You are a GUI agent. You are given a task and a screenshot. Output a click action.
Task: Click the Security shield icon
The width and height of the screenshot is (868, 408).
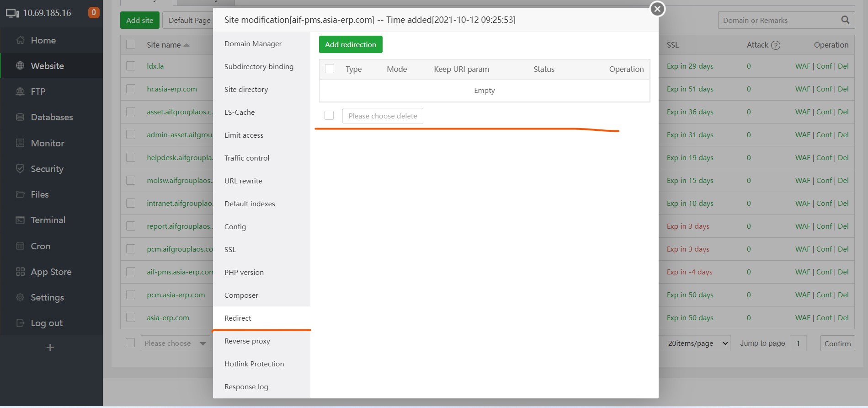coord(20,169)
